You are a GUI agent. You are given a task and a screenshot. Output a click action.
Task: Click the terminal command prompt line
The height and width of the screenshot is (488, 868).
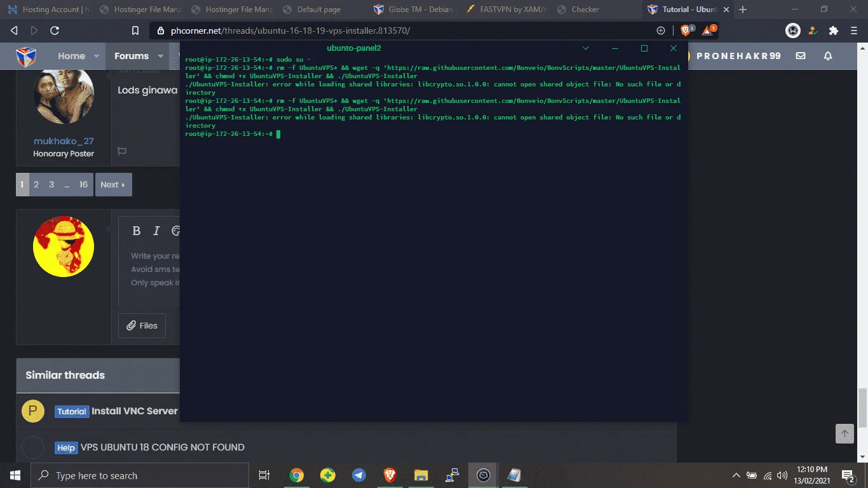233,134
